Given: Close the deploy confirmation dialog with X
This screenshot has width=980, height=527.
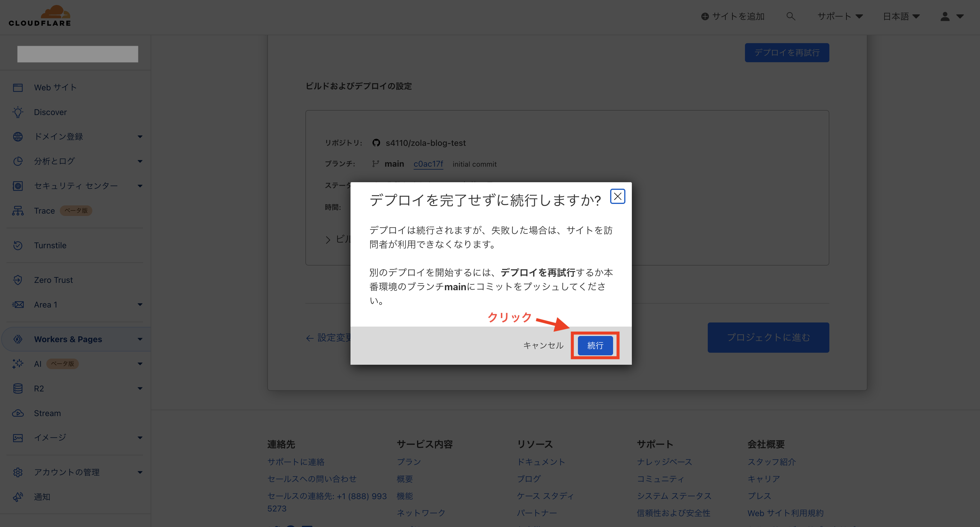Looking at the screenshot, I should coord(617,197).
